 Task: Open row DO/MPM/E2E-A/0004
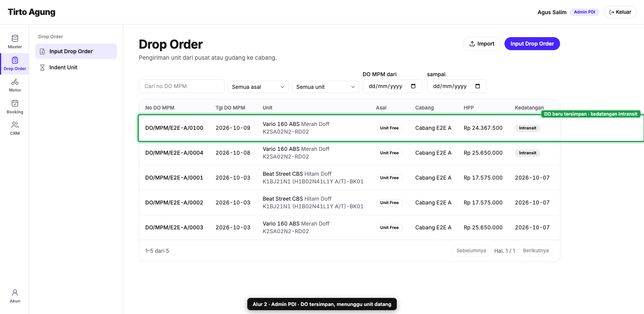pos(350,153)
